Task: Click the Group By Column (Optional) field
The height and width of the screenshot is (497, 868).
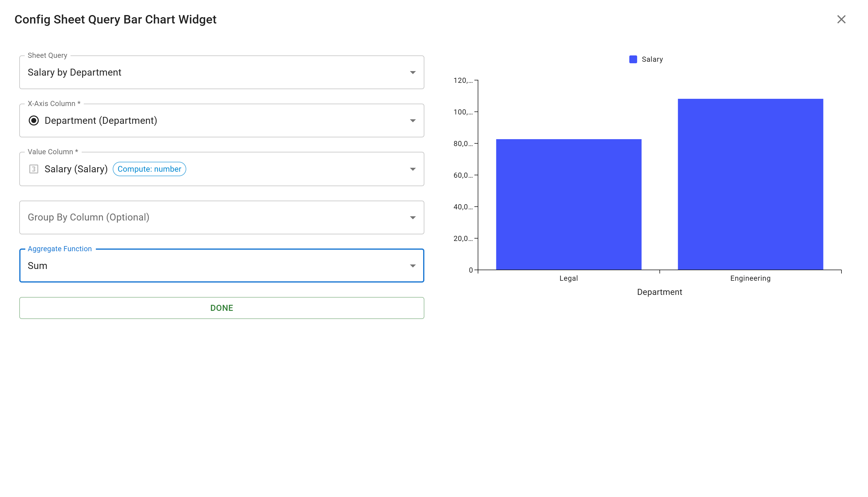Action: click(x=88, y=217)
